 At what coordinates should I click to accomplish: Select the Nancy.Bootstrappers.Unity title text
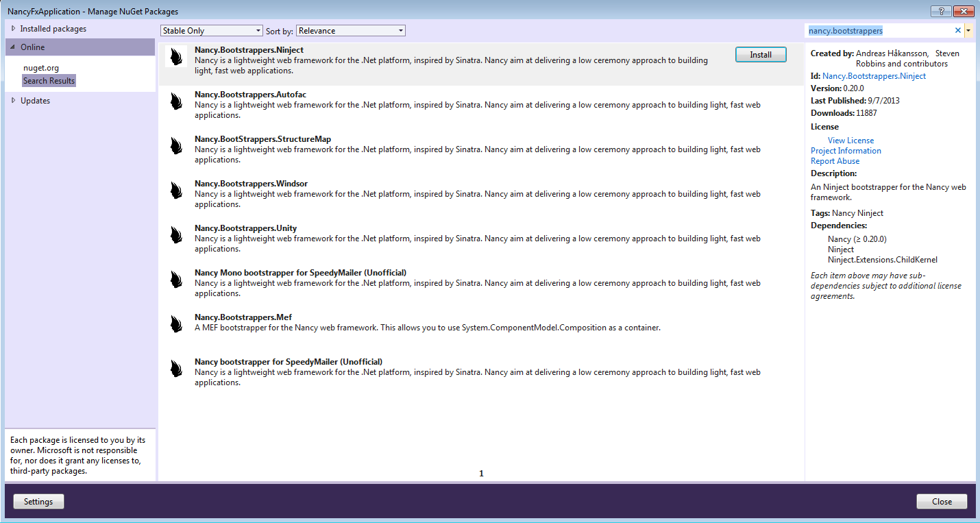(x=245, y=228)
